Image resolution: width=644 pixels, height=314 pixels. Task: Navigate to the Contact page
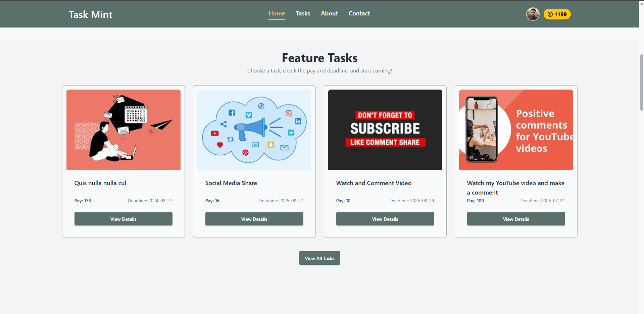pyautogui.click(x=359, y=13)
